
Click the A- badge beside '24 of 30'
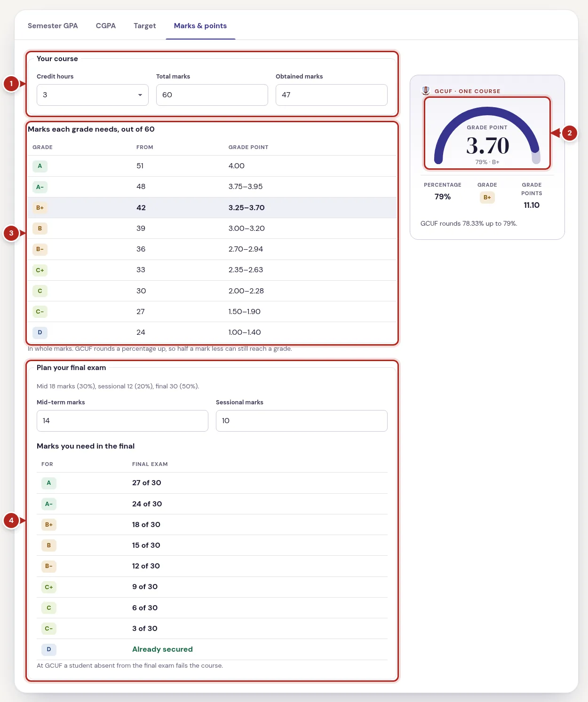pyautogui.click(x=49, y=504)
